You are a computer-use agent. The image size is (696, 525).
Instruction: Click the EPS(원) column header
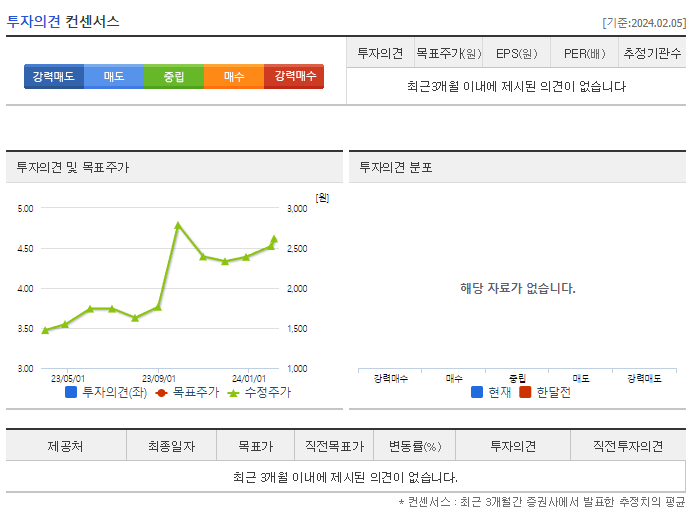tap(517, 53)
